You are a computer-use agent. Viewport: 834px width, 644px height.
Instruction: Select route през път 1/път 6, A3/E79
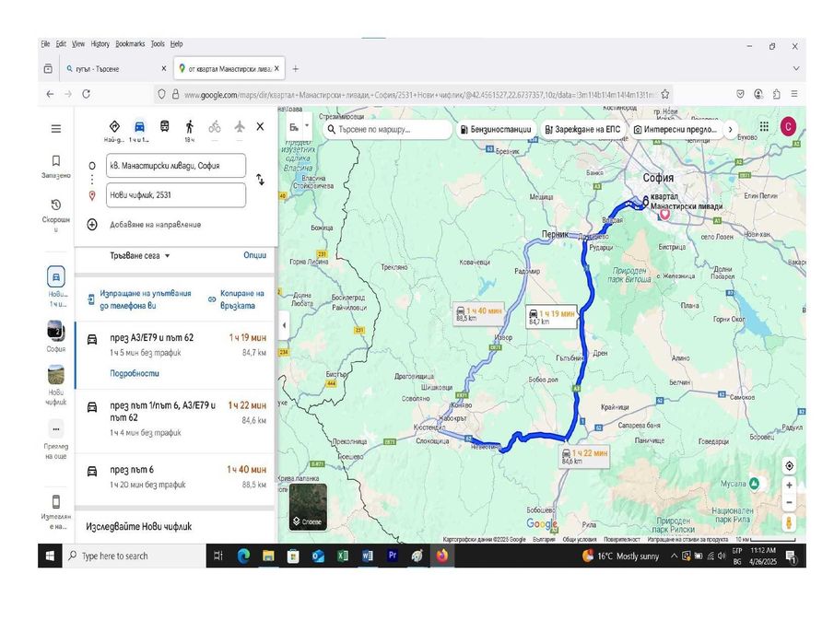point(174,421)
